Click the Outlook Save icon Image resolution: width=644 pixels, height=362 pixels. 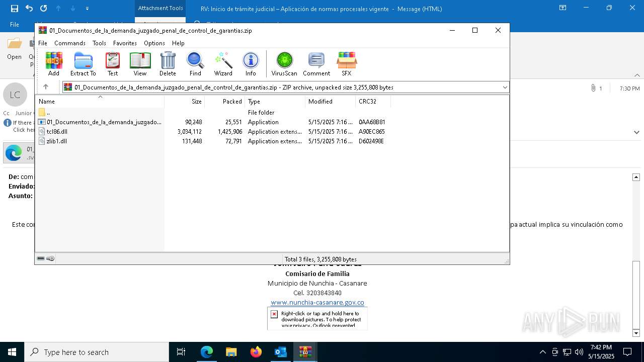coord(15,9)
